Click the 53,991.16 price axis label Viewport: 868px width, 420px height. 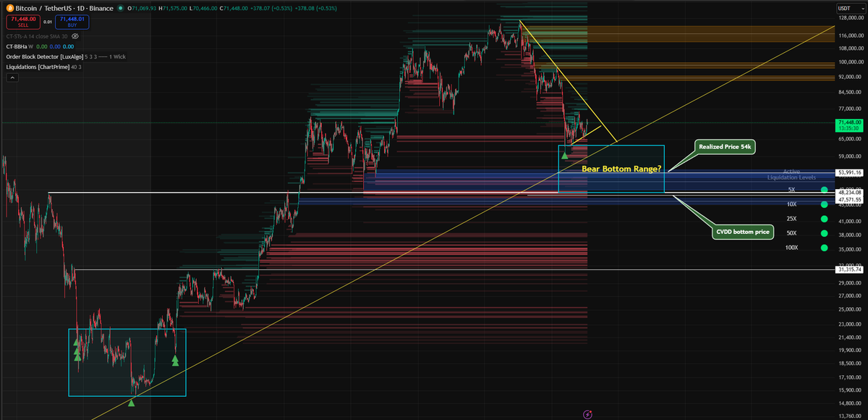(849, 172)
